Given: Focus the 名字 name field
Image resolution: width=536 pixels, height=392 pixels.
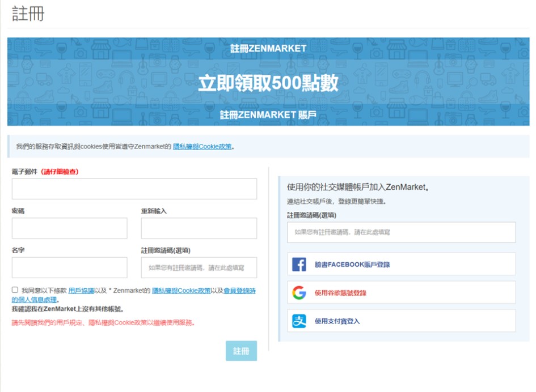Looking at the screenshot, I should [69, 268].
